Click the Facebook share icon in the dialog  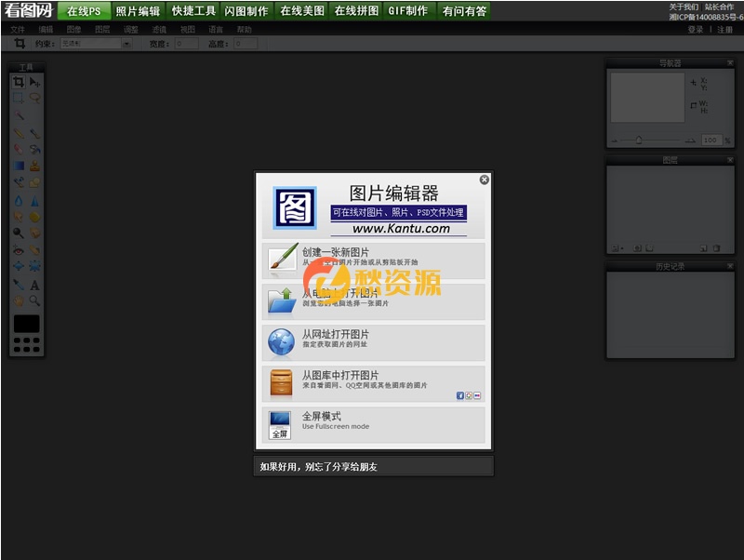[458, 395]
